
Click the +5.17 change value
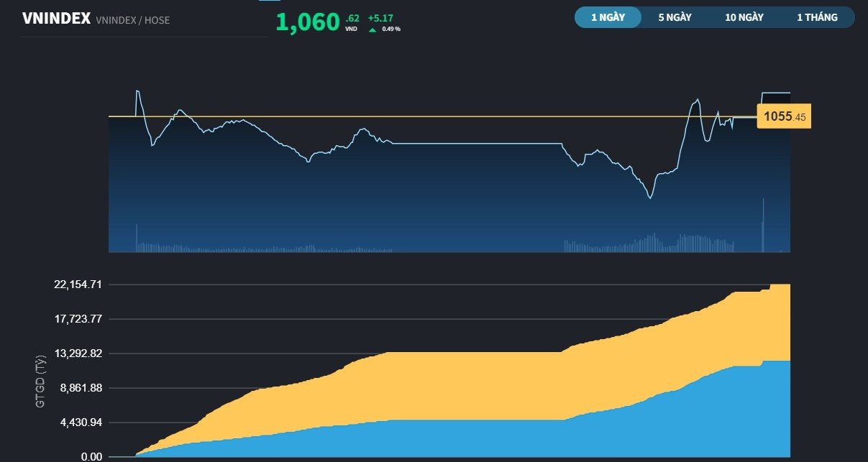point(379,17)
